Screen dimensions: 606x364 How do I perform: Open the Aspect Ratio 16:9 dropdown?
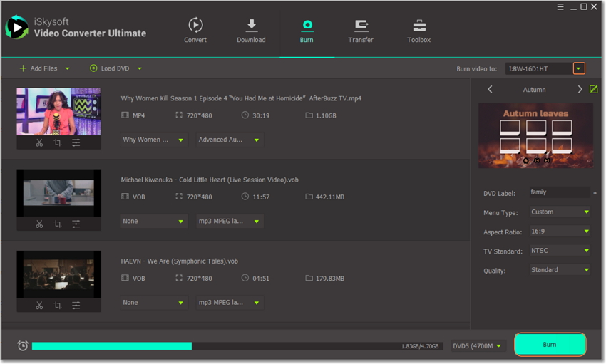(560, 231)
